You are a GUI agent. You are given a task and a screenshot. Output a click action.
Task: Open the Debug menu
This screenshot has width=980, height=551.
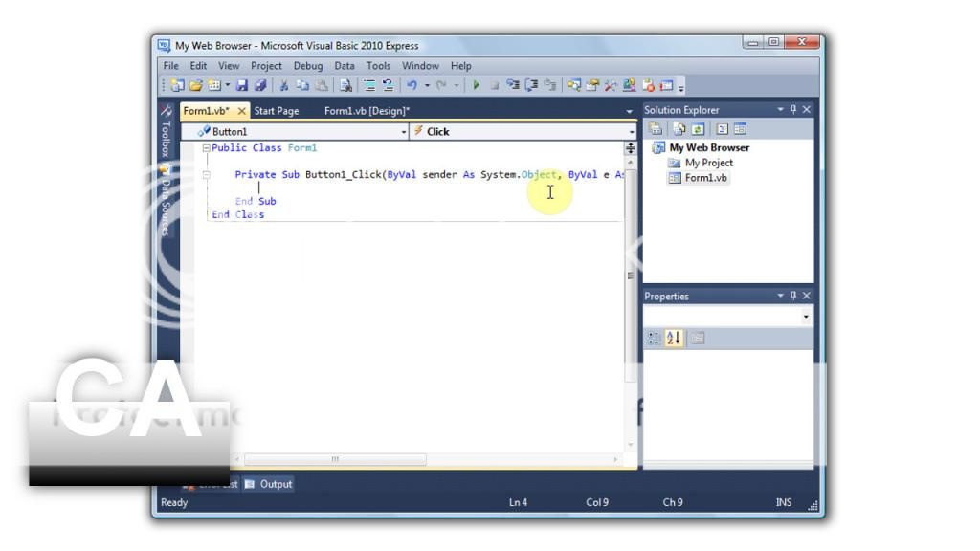(x=307, y=66)
